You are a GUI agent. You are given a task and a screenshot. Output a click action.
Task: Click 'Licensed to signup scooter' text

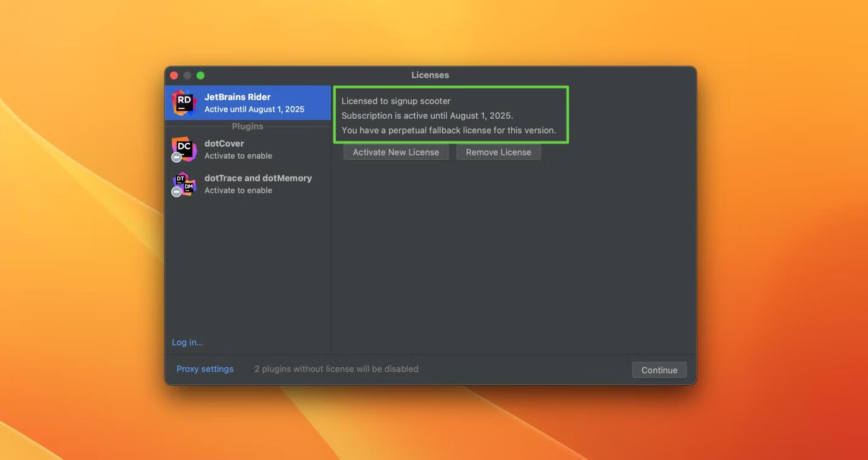tap(396, 101)
